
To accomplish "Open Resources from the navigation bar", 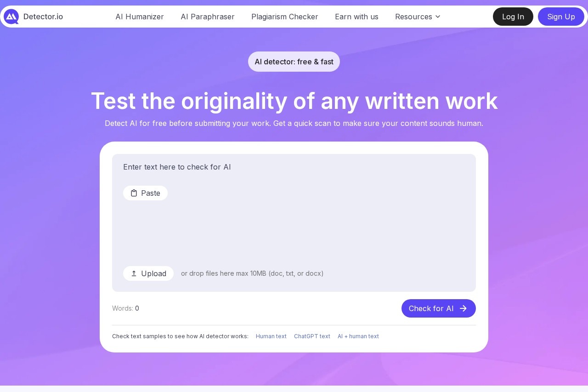I will tap(413, 17).
